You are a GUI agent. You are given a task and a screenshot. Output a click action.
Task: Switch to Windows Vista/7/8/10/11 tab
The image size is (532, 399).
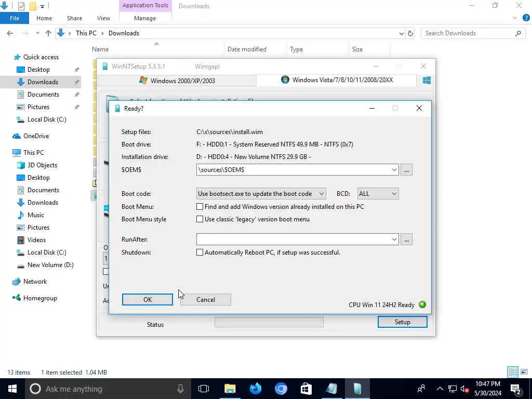tap(337, 80)
